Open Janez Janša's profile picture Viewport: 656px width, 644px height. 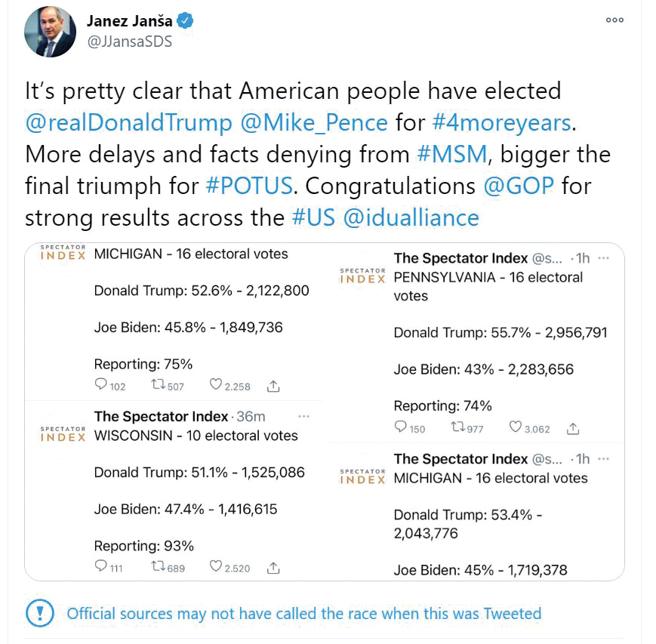point(50,32)
